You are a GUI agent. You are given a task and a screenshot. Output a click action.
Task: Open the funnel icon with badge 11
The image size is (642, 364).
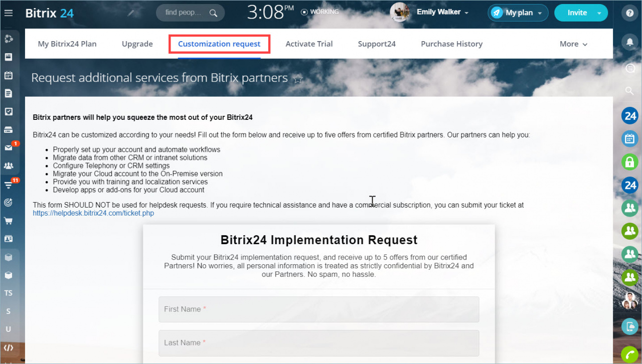click(9, 185)
